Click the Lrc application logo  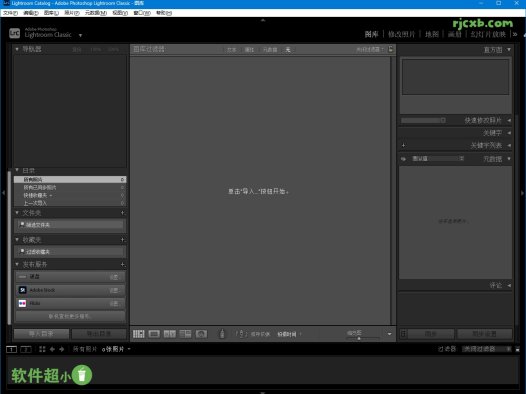[14, 33]
